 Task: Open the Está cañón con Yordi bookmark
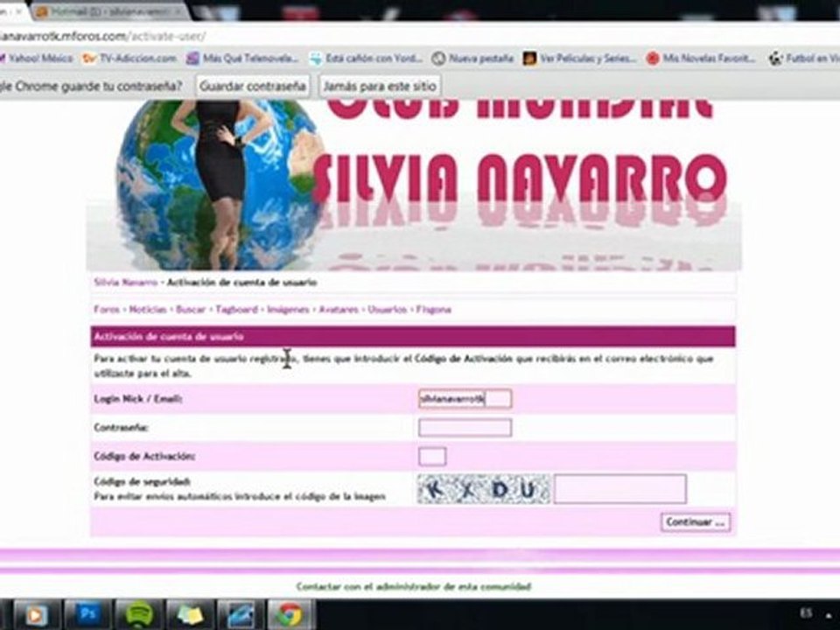367,58
